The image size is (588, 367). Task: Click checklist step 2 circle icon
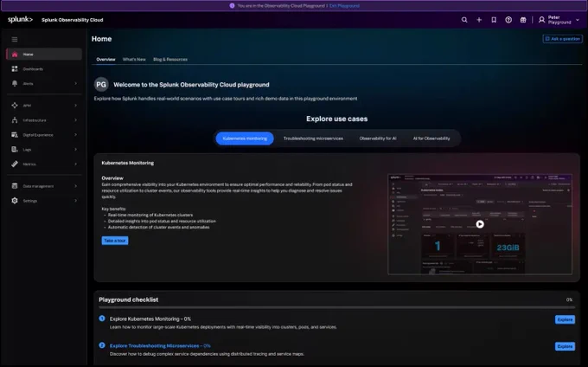point(102,345)
